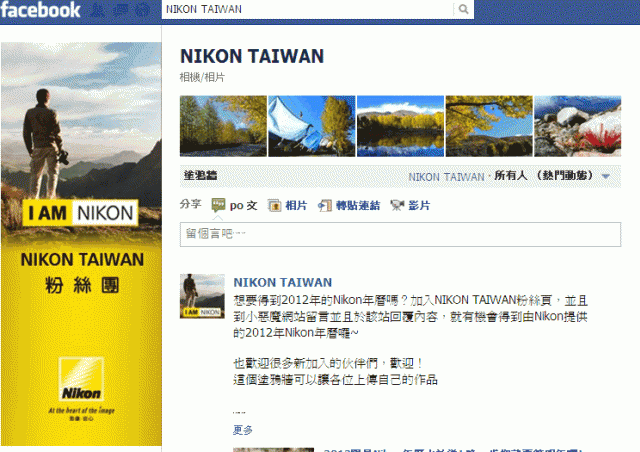This screenshot has width=640, height=452.
Task: Open the snowy rocks red plant thumbnail
Action: 578,126
